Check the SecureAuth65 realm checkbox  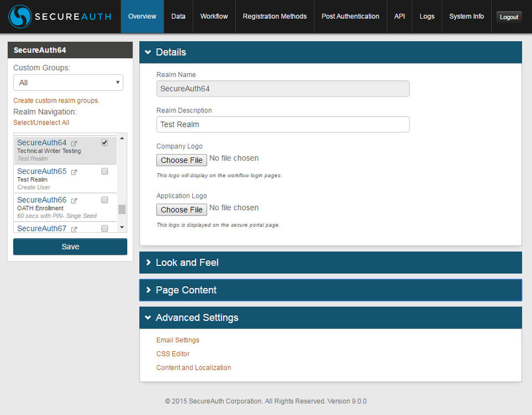click(105, 171)
